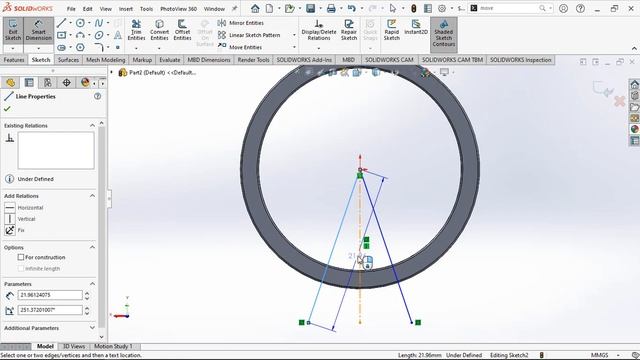640x360 pixels.
Task: Collapse the Add Relations section
Action: 92,196
